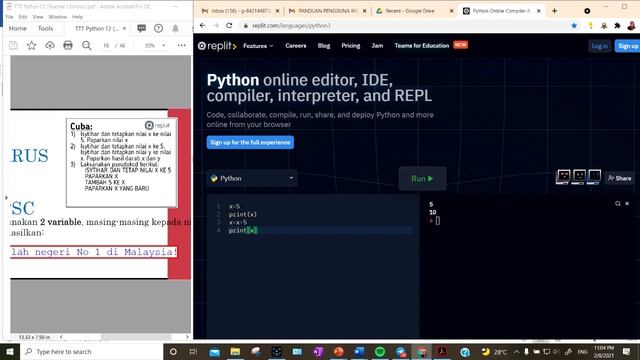The image size is (640, 360).
Task: Open Task View on taskbar
Action: (x=193, y=351)
